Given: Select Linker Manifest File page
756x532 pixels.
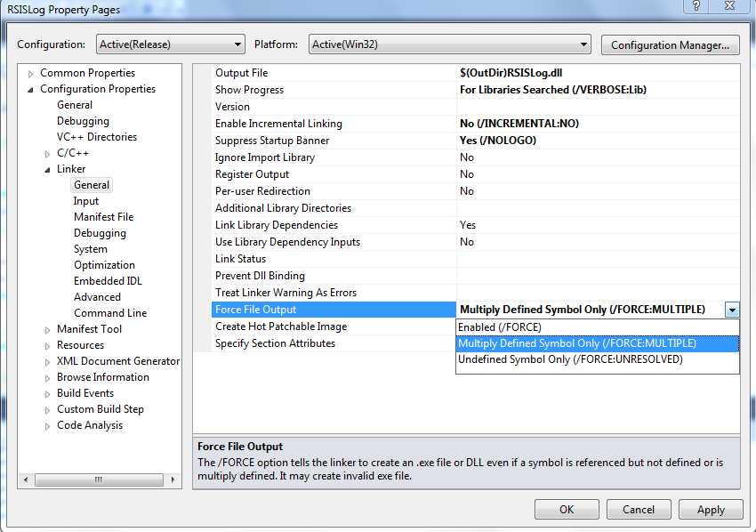Looking at the screenshot, I should [x=104, y=216].
